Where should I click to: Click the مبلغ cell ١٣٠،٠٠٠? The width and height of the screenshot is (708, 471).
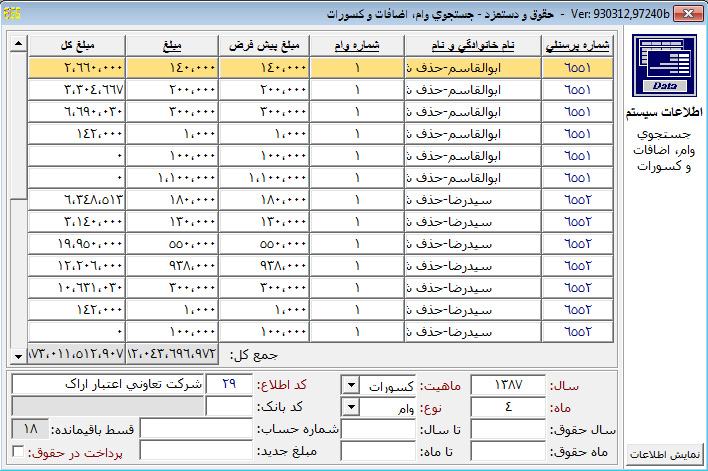point(172,222)
